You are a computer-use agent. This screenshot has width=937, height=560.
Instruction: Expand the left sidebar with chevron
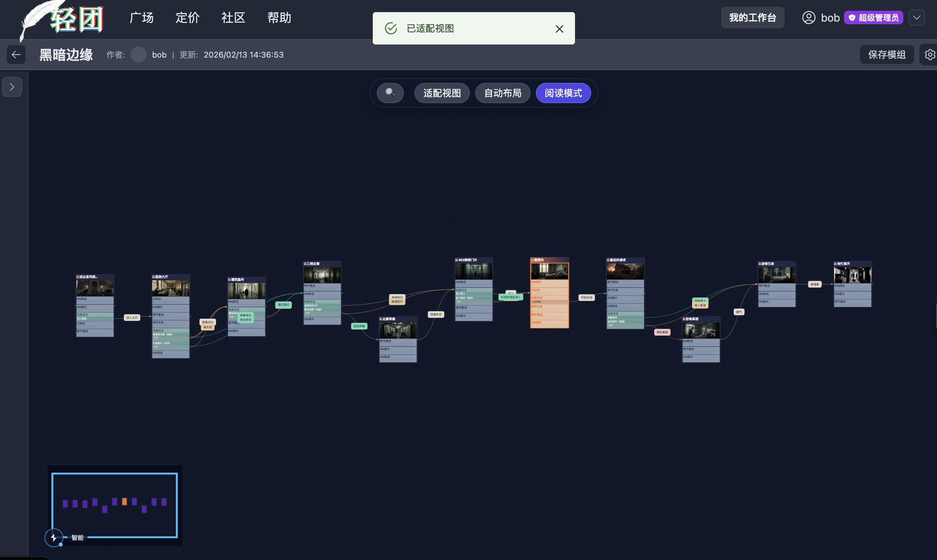coord(12,87)
